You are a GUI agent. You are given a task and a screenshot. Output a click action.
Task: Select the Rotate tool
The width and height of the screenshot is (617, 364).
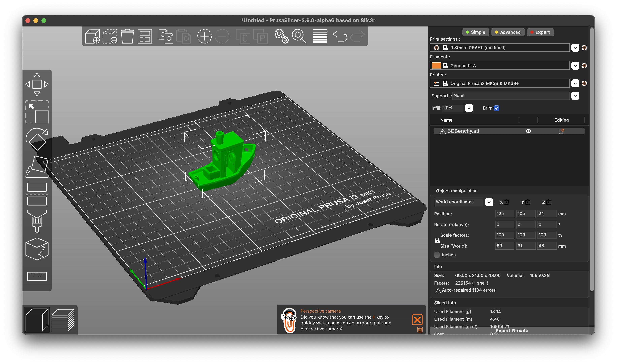coord(37,139)
